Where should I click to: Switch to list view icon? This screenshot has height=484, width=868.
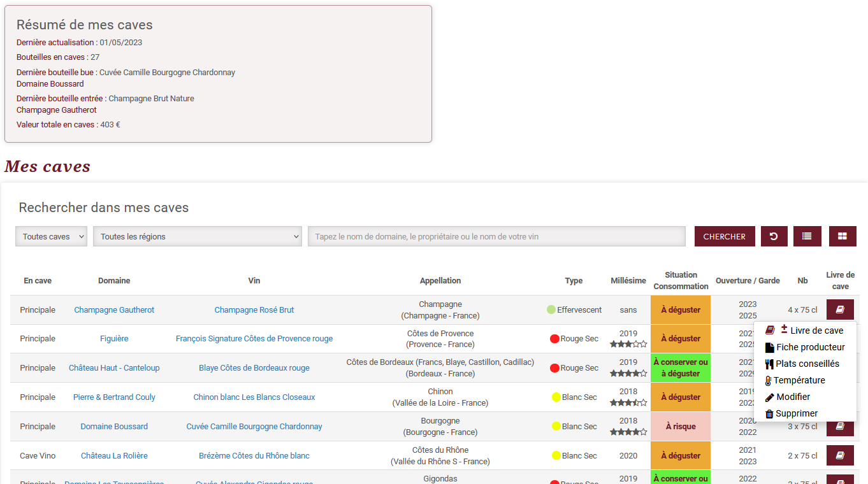tap(807, 236)
